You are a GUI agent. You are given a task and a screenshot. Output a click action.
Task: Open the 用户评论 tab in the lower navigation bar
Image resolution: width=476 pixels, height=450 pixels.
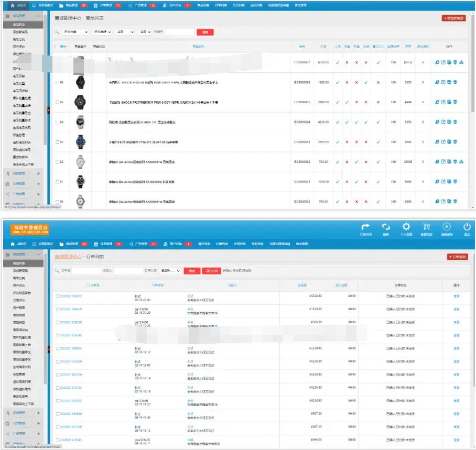tap(177, 244)
